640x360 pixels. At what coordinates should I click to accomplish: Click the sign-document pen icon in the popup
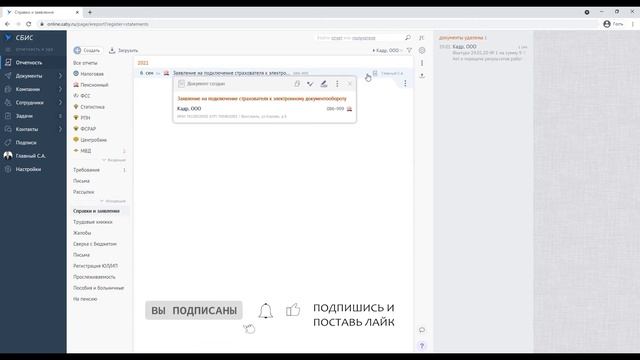pyautogui.click(x=324, y=84)
